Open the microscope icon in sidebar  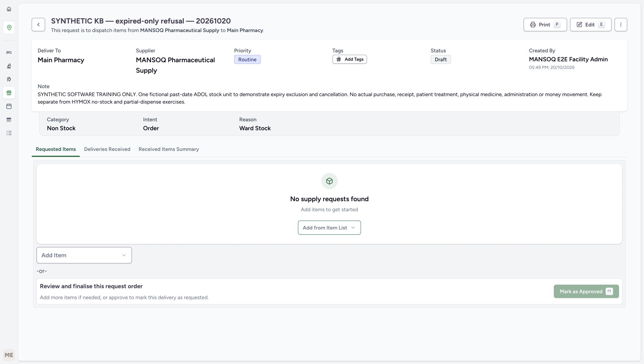[x=9, y=66]
